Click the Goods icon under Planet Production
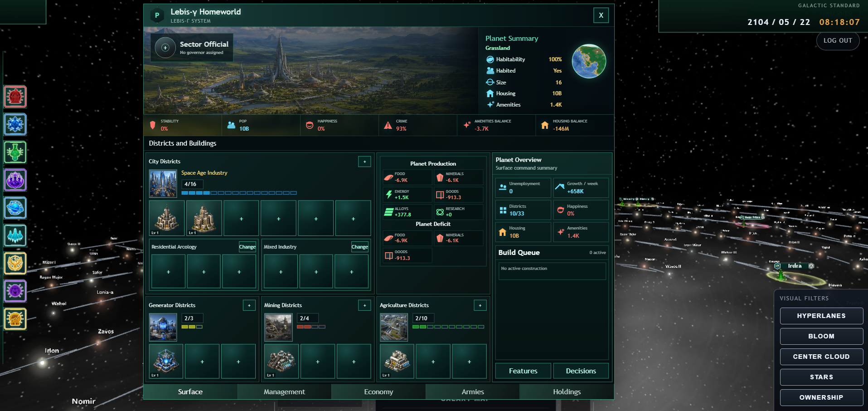The width and height of the screenshot is (868, 411). pyautogui.click(x=440, y=195)
